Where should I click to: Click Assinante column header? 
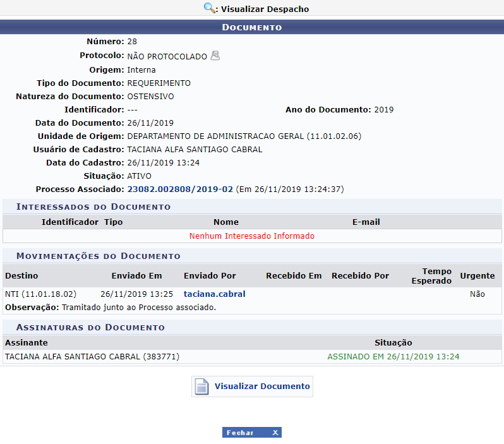click(27, 343)
